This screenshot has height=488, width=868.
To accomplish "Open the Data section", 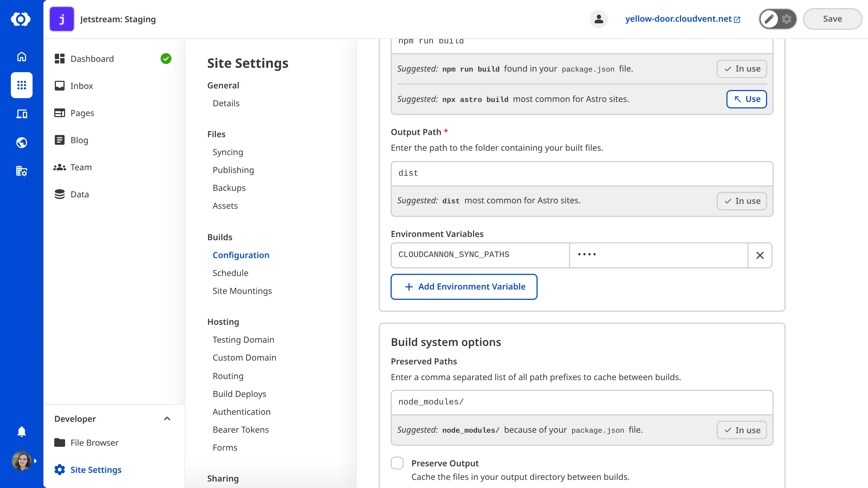I will (x=79, y=194).
